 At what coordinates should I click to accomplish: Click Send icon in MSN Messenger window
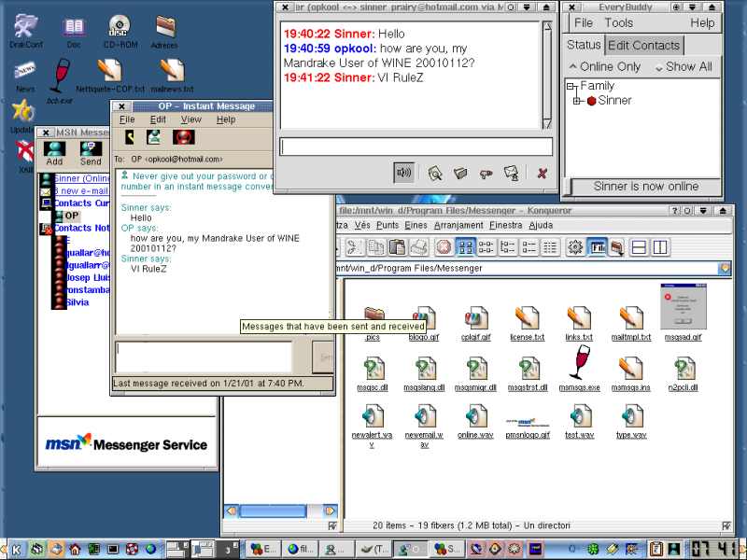91,153
